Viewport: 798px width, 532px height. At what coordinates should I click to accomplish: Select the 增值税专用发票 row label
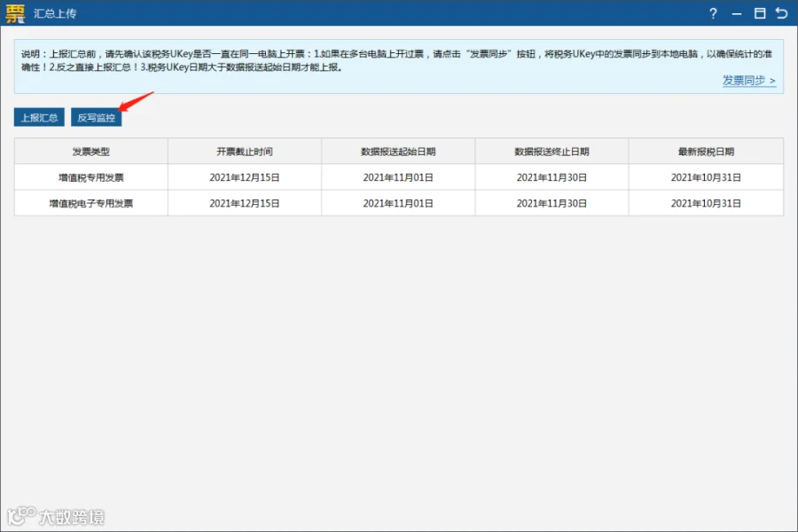coord(91,177)
